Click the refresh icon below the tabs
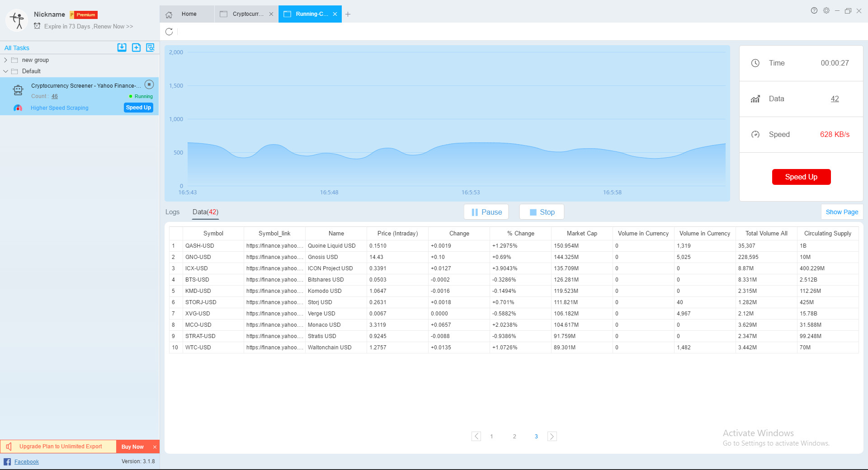This screenshot has width=868, height=470. [169, 32]
